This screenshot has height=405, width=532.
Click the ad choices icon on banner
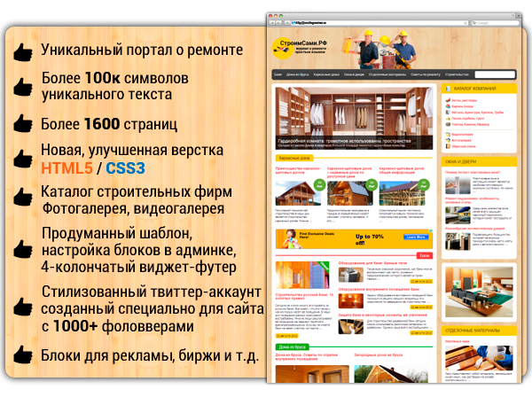[431, 231]
